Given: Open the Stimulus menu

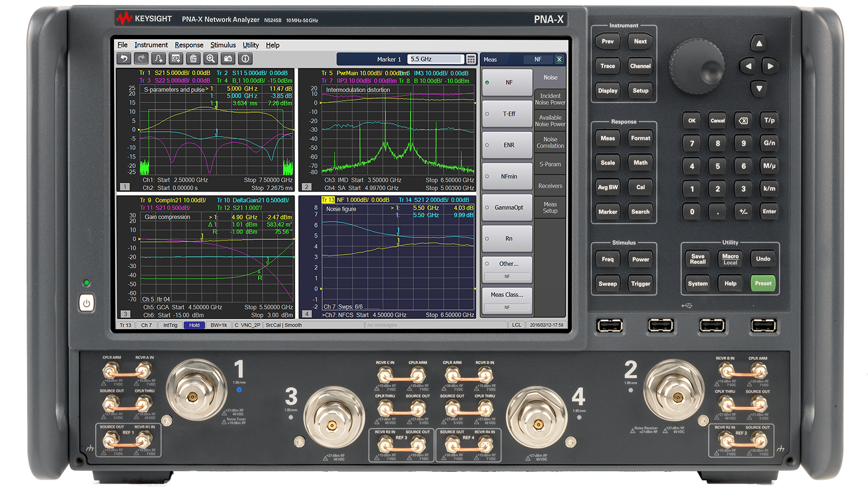Looking at the screenshot, I should (223, 45).
